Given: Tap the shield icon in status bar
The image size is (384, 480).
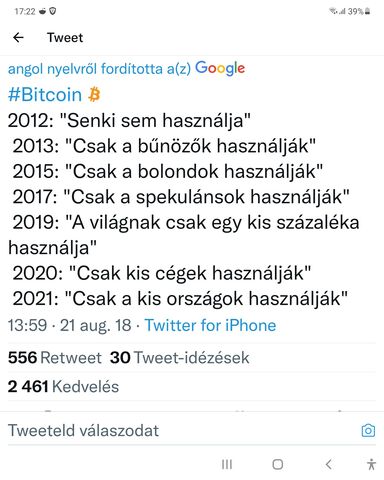Looking at the screenshot, I should tap(53, 11).
